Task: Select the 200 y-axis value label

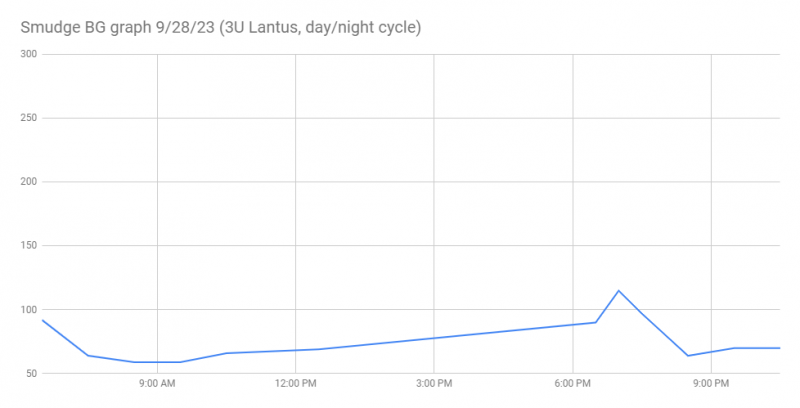Action: click(x=28, y=182)
